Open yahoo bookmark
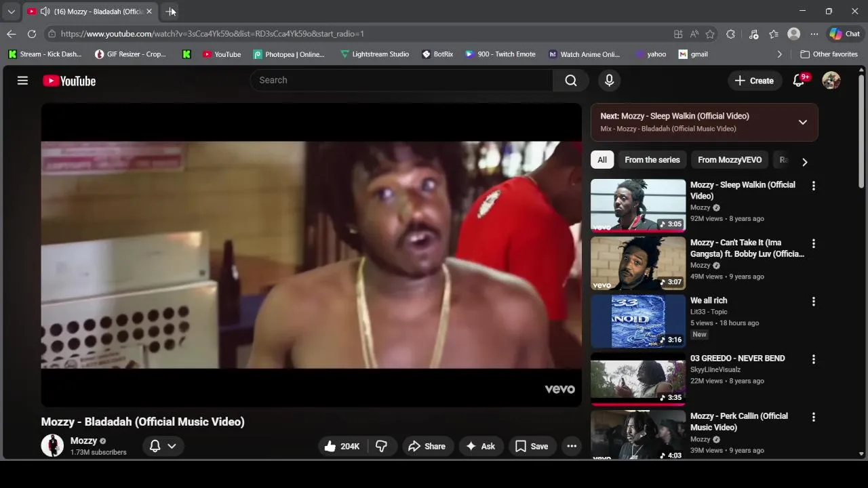 (650, 54)
